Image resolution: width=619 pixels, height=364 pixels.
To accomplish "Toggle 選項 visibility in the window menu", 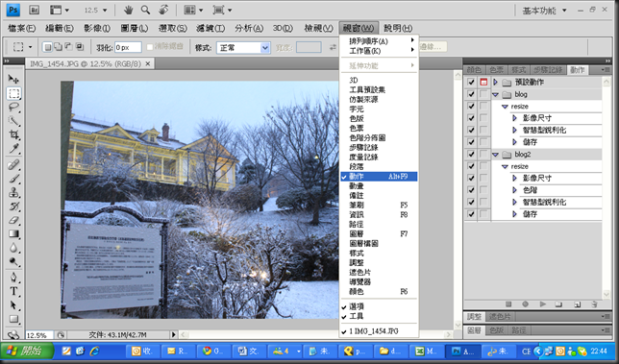I will [x=379, y=306].
